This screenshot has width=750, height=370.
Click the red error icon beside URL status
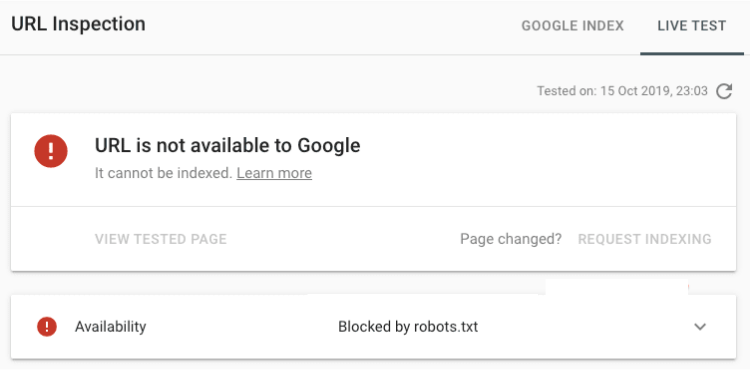(x=51, y=151)
